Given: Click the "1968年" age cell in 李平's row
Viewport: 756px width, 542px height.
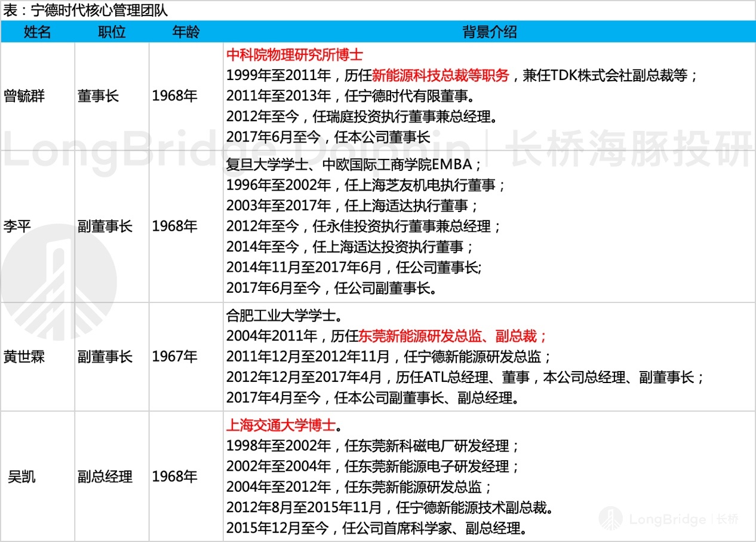Looking at the screenshot, I should click(174, 226).
